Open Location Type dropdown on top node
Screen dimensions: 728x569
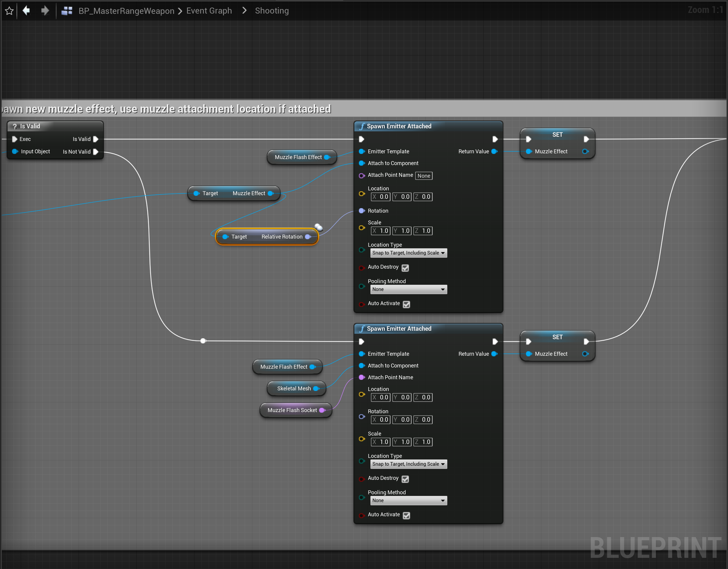tap(408, 253)
